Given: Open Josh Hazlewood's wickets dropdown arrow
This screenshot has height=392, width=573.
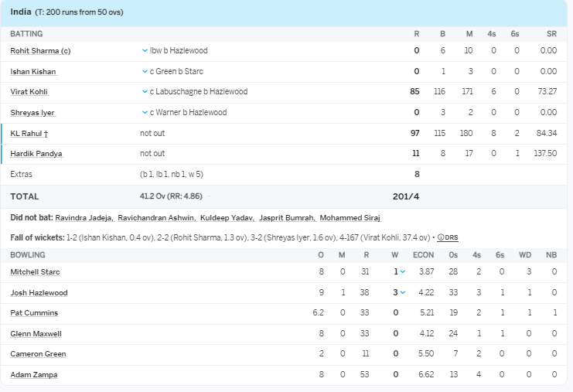Looking at the screenshot, I should click(x=403, y=293).
